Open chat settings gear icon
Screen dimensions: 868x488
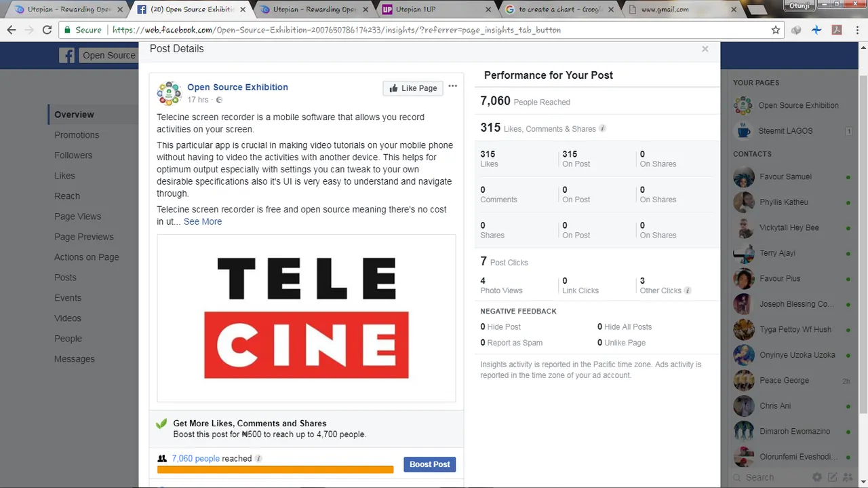[x=817, y=477]
